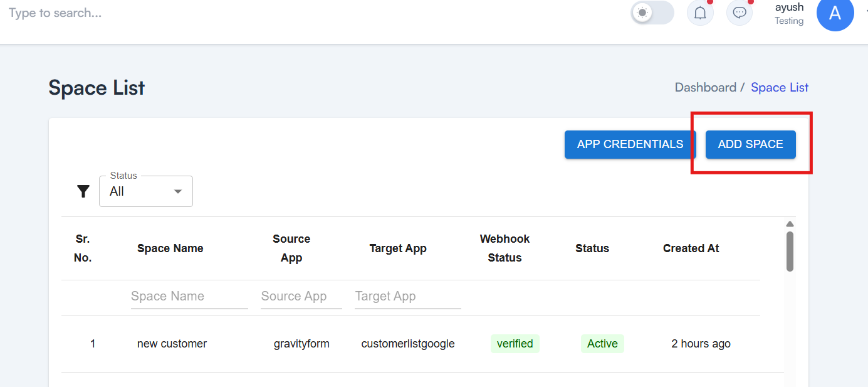Go to Dashboard breadcrumb link
Screen dimensions: 868x387
click(x=705, y=87)
